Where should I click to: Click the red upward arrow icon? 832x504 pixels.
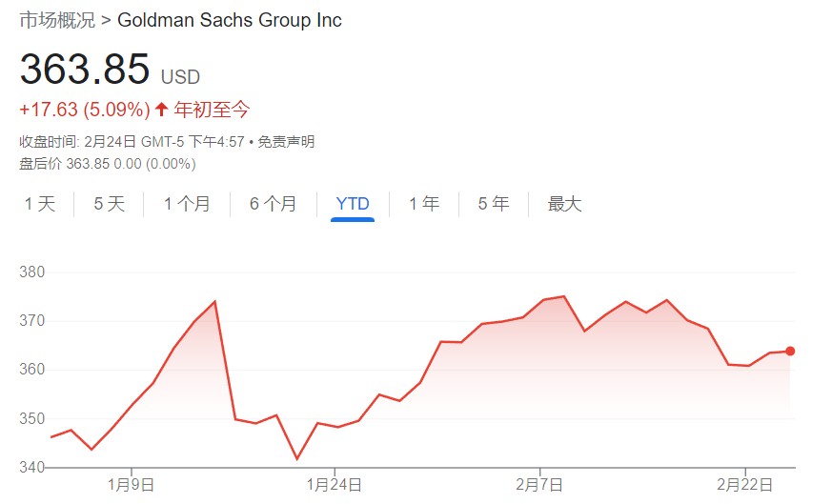tap(161, 110)
